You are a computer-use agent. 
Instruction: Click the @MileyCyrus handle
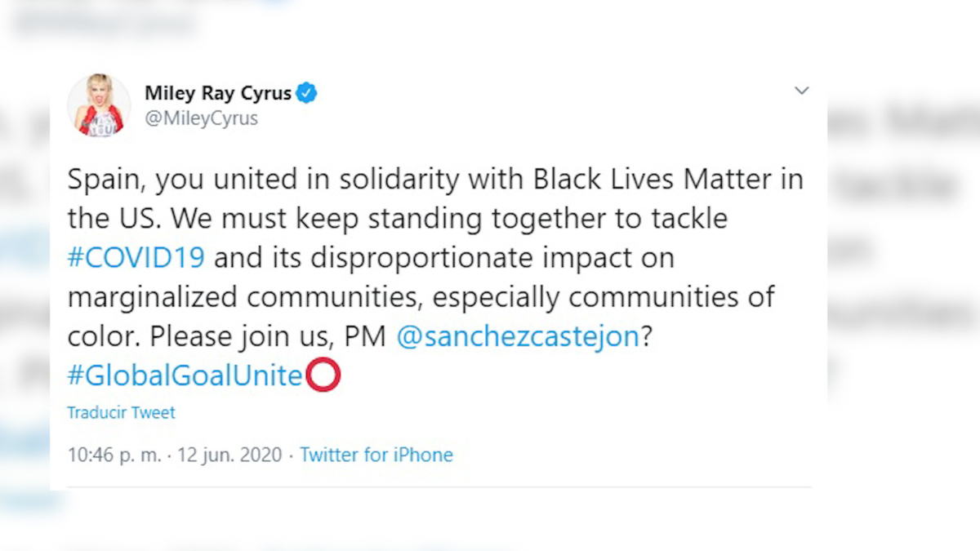point(201,118)
